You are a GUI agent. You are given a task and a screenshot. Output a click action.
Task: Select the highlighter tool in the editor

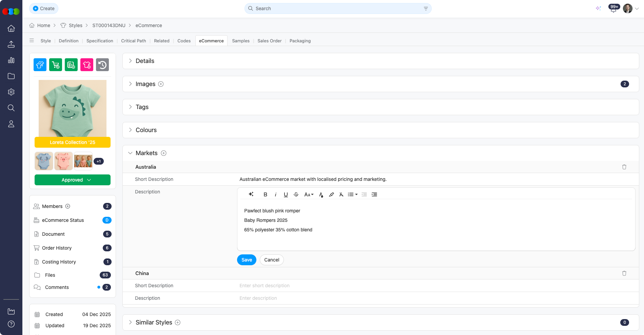point(331,194)
